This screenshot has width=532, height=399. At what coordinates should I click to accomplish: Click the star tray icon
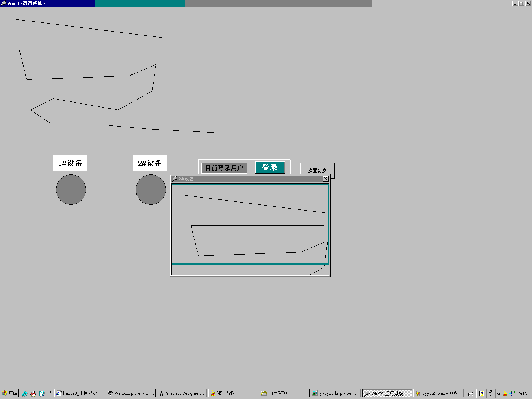pyautogui.click(x=505, y=394)
